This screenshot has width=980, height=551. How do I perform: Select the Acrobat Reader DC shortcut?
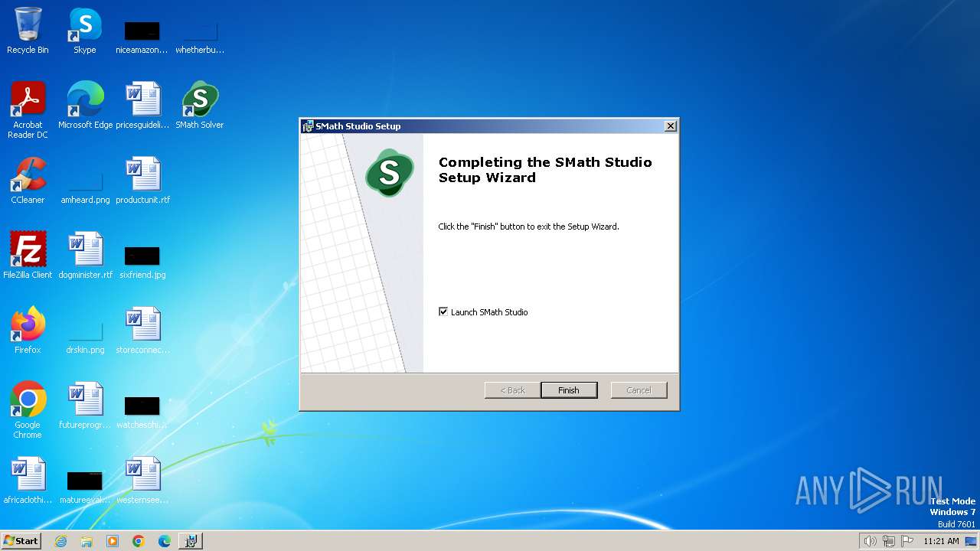28,110
